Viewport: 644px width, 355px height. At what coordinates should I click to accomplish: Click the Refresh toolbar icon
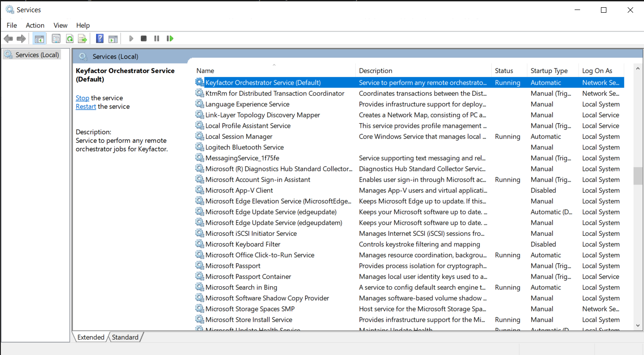pyautogui.click(x=69, y=39)
